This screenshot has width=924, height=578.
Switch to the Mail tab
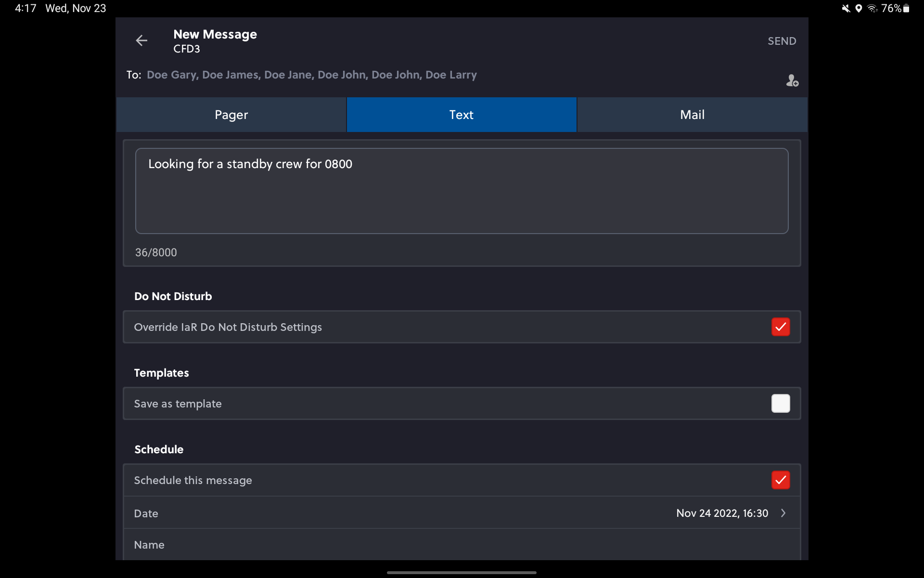click(692, 115)
